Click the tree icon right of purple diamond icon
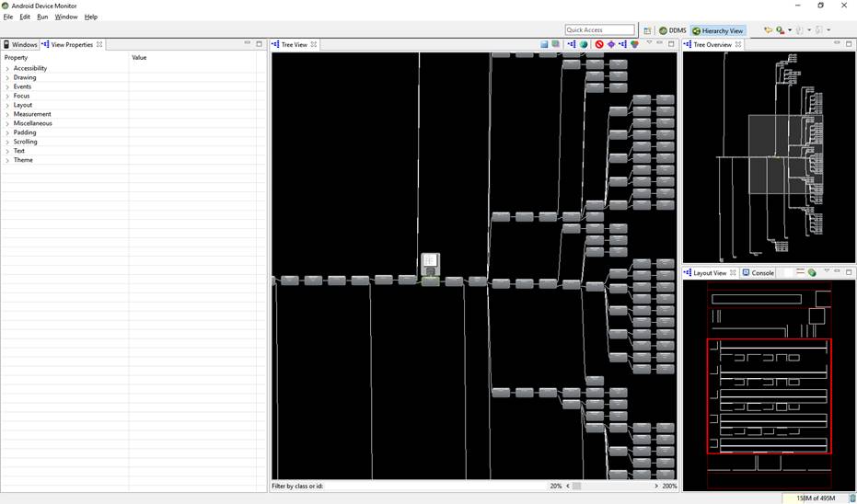The image size is (857, 504). tap(623, 44)
